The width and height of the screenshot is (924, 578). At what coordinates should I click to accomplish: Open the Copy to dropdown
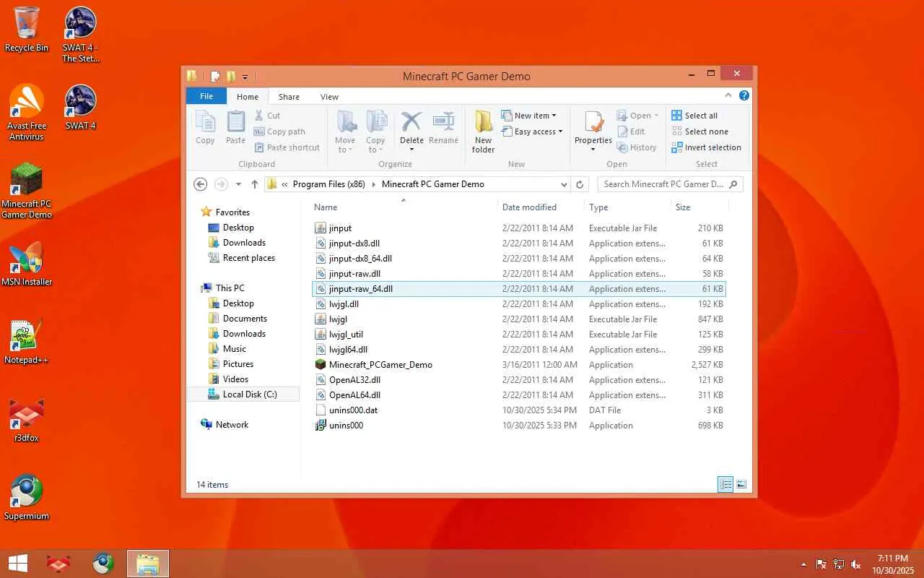375,131
